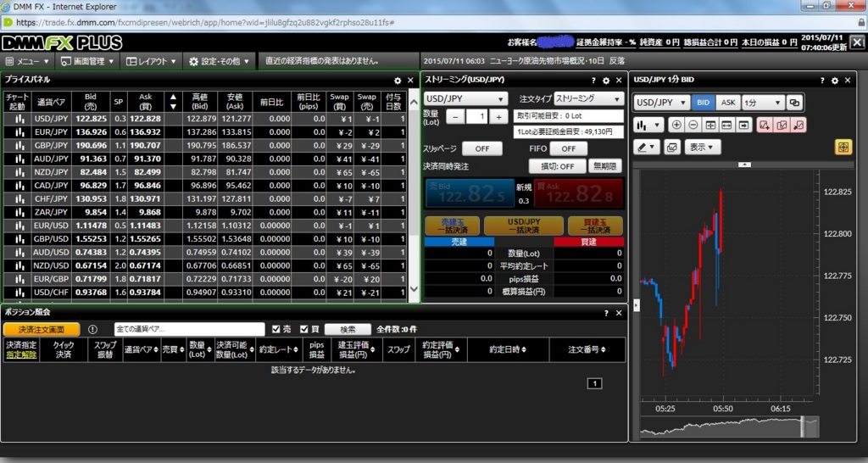Image resolution: width=868 pixels, height=463 pixels.
Task: Open chart type candlestick dropdown
Action: coord(648,126)
